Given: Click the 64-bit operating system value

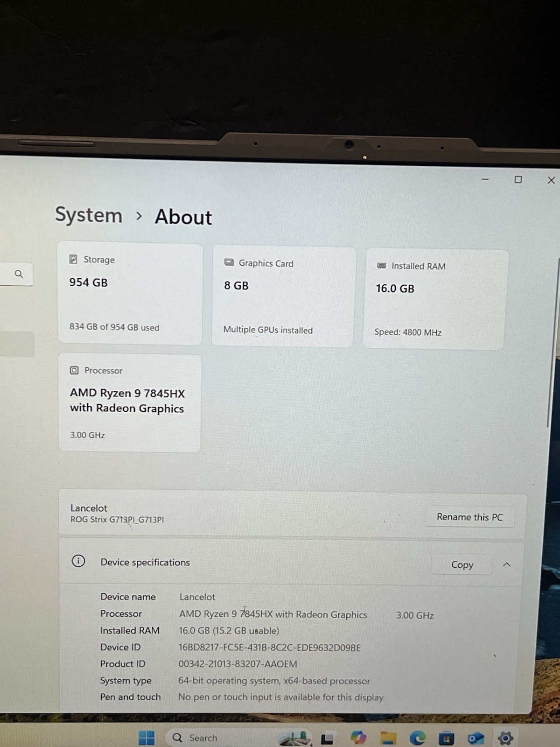Looking at the screenshot, I should 274,681.
